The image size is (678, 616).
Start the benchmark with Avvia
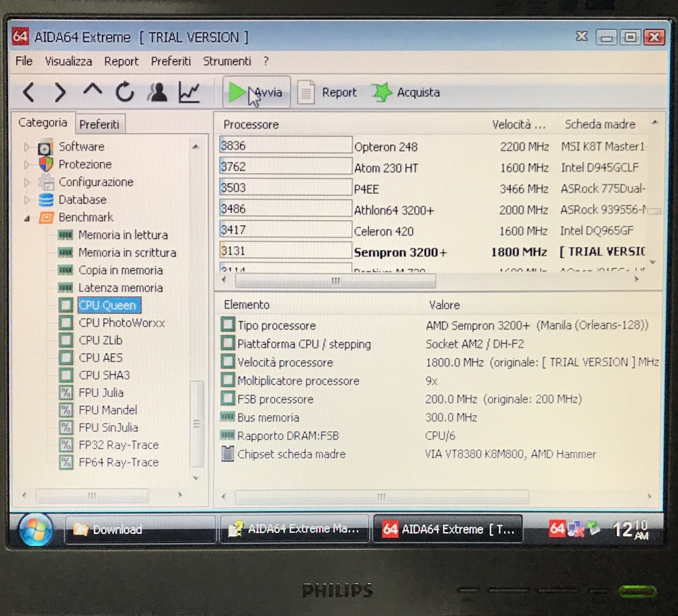point(256,92)
